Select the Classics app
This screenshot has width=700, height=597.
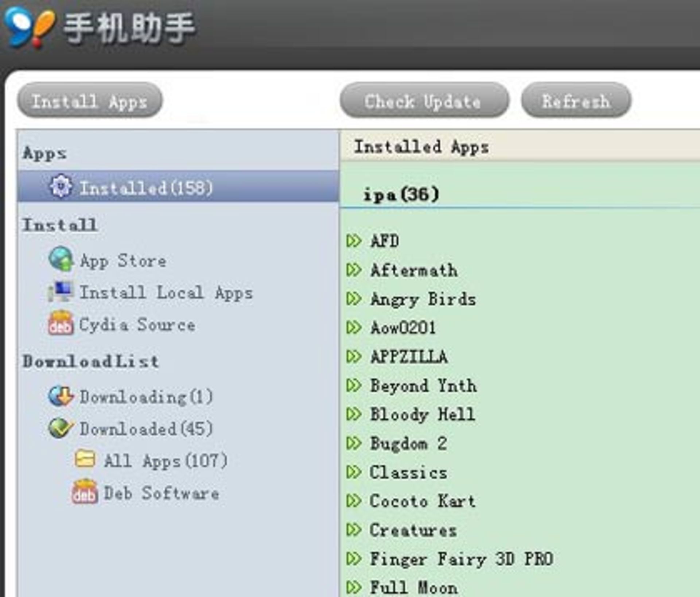409,472
